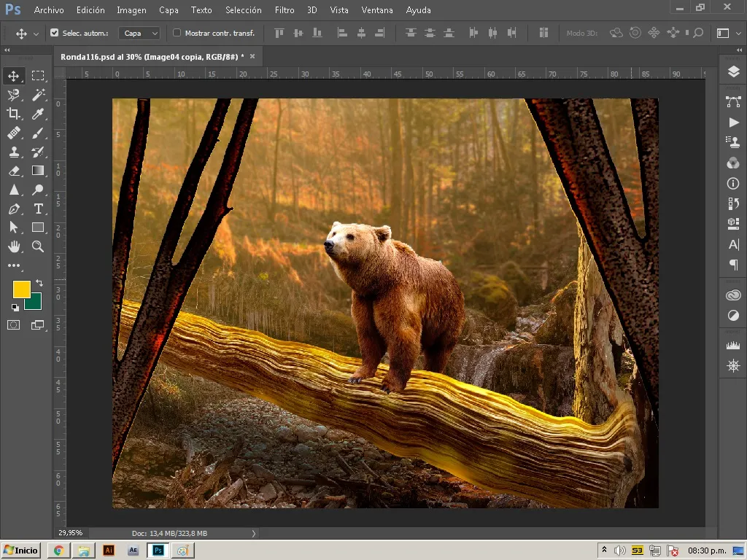Choose the Lasso tool
The width and height of the screenshot is (747, 560).
13,95
